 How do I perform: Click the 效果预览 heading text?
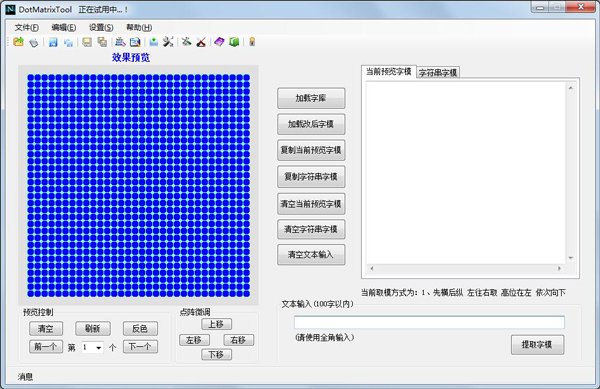click(130, 58)
